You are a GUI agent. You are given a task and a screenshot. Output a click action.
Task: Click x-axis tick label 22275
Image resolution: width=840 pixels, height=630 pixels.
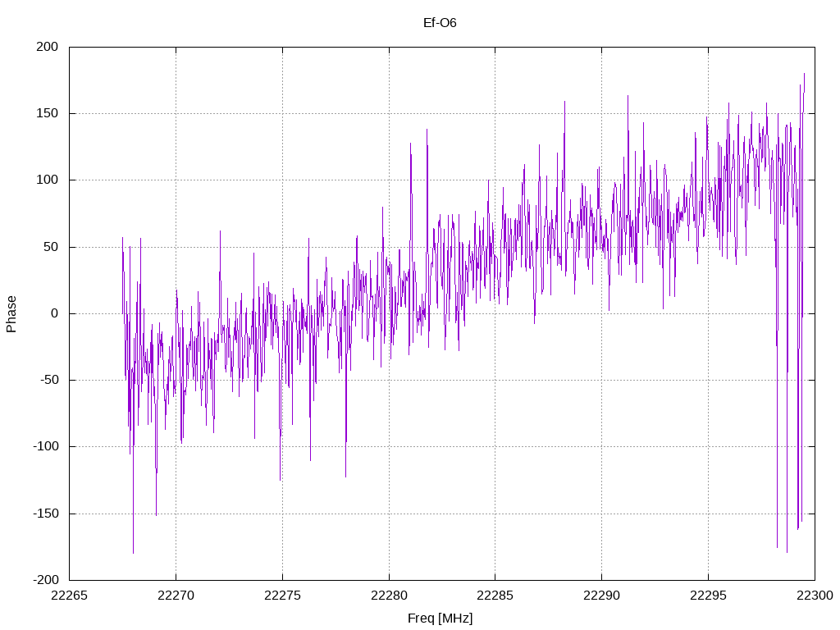tap(282, 596)
